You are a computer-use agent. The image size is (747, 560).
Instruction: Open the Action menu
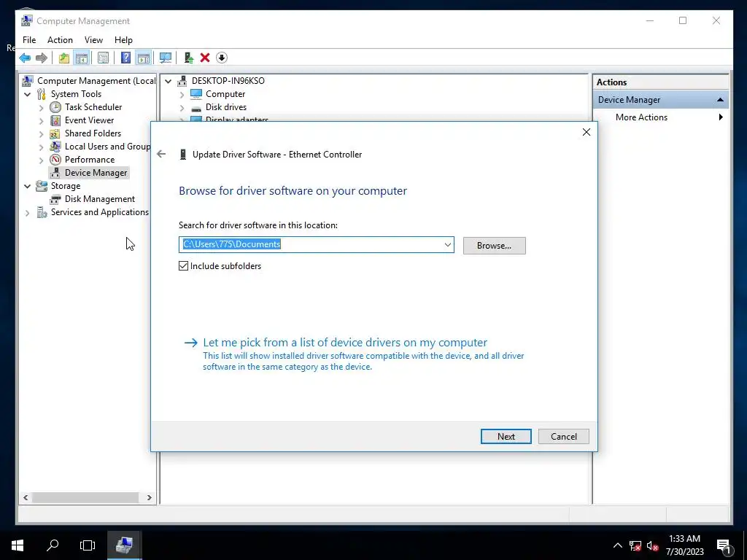[x=60, y=40]
